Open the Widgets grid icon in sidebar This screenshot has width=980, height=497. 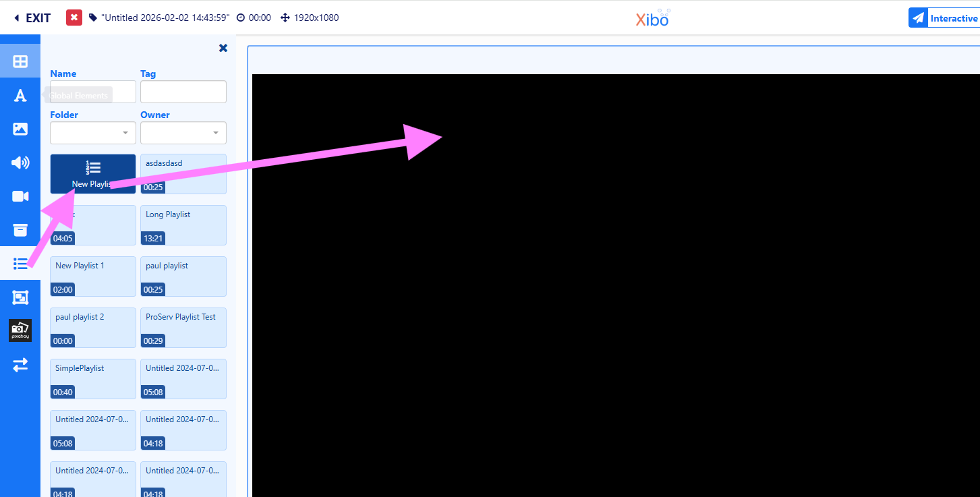pos(20,61)
